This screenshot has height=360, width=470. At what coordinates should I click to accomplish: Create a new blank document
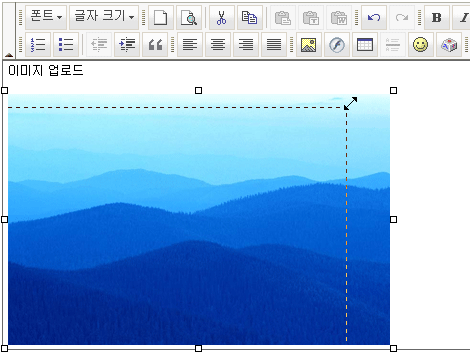pyautogui.click(x=161, y=17)
